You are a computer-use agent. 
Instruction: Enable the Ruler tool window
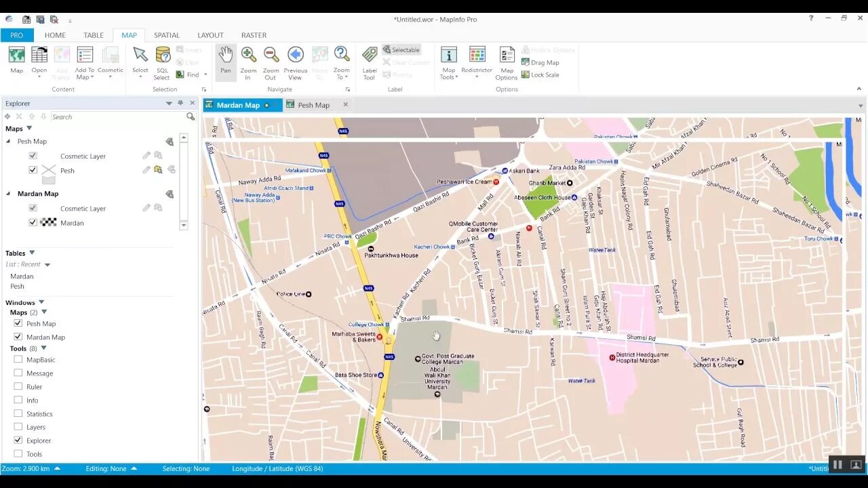click(18, 386)
